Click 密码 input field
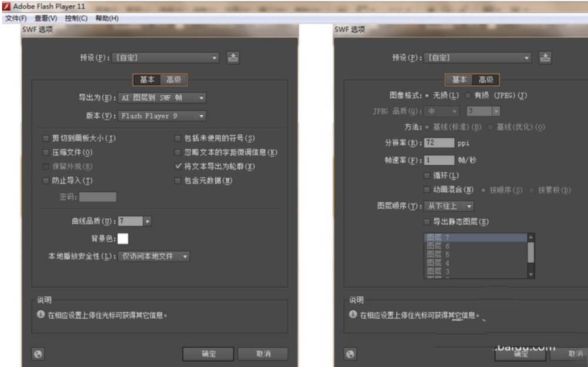 tap(98, 197)
